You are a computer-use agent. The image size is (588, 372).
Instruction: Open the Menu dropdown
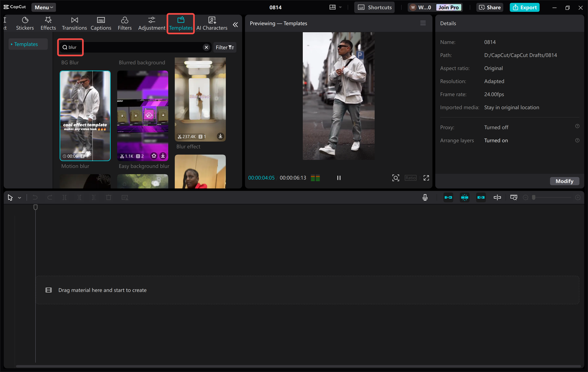coord(43,7)
